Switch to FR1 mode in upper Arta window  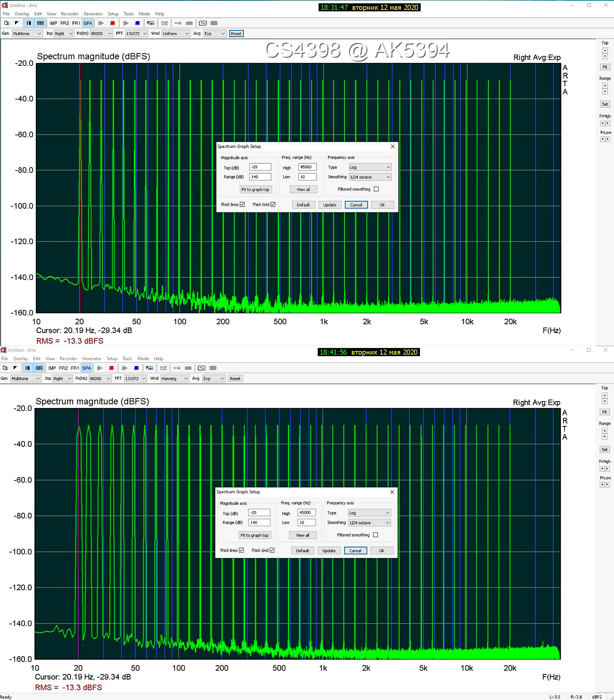coord(76,23)
